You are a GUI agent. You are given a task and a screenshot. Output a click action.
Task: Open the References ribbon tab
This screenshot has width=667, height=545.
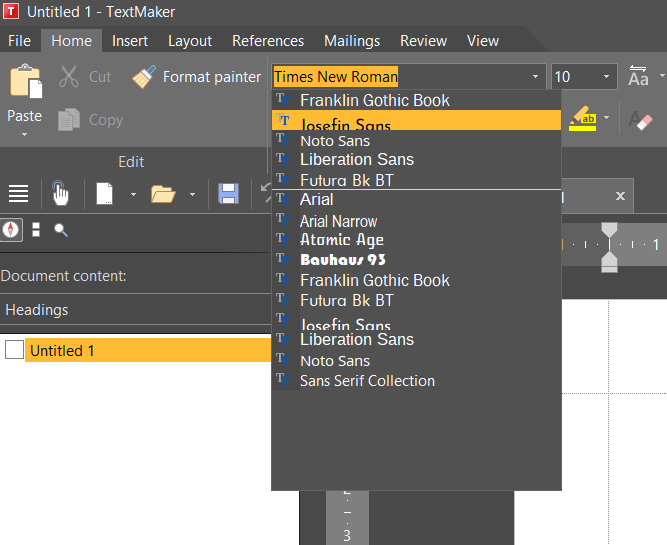[268, 41]
